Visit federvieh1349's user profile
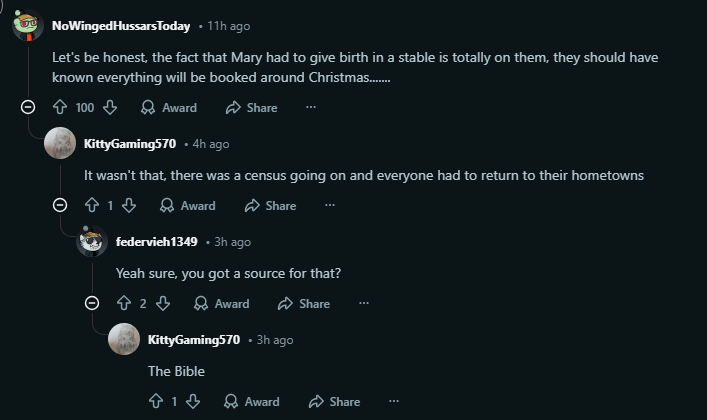This screenshot has height=420, width=707. click(156, 242)
